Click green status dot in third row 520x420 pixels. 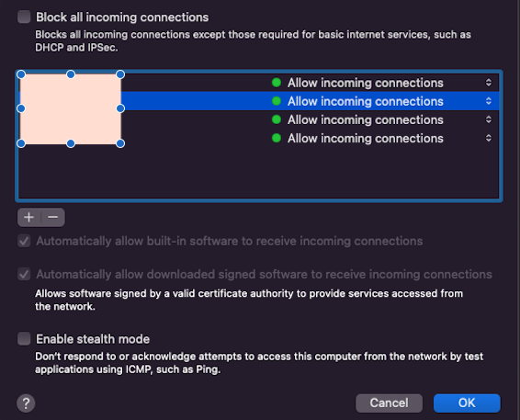coord(277,119)
